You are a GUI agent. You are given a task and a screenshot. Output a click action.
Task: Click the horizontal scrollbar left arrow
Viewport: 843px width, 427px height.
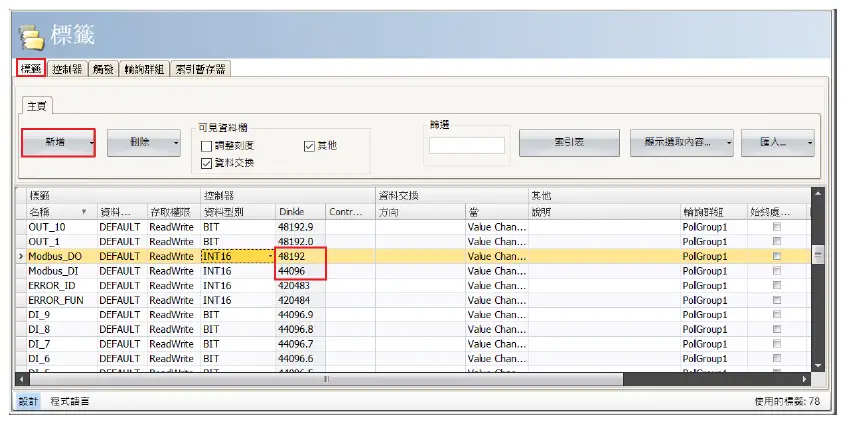[x=22, y=379]
